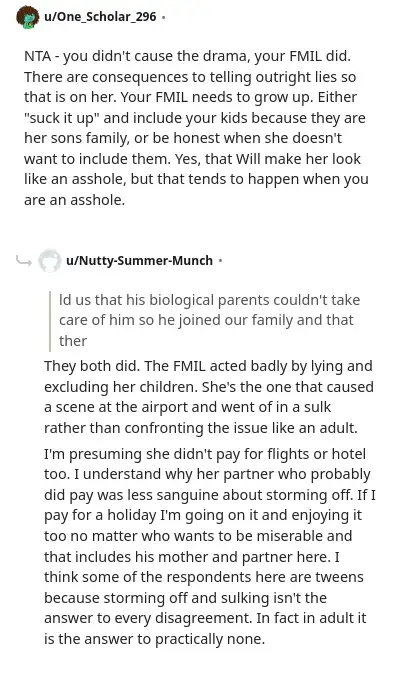Image resolution: width=400 pixels, height=674 pixels.
Task: Open the u/Nutty-Summer-Munch profile link
Action: (x=140, y=260)
